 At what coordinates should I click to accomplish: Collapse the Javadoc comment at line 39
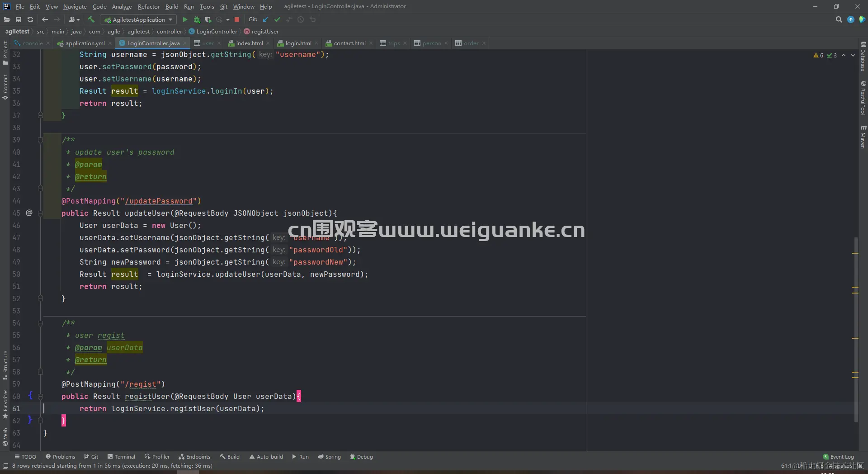[40, 140]
